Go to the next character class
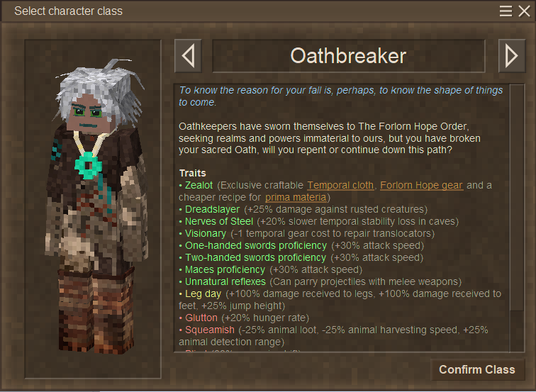536x392 pixels. [x=512, y=56]
